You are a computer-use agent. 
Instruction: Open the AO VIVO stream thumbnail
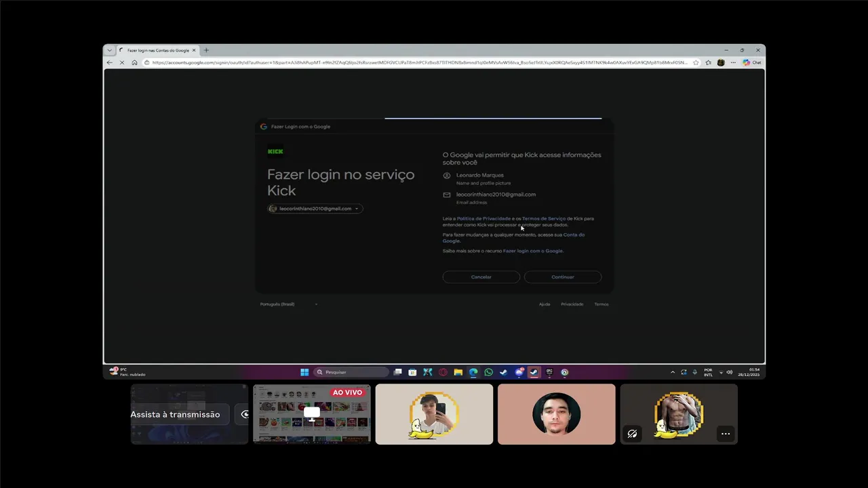tap(312, 414)
